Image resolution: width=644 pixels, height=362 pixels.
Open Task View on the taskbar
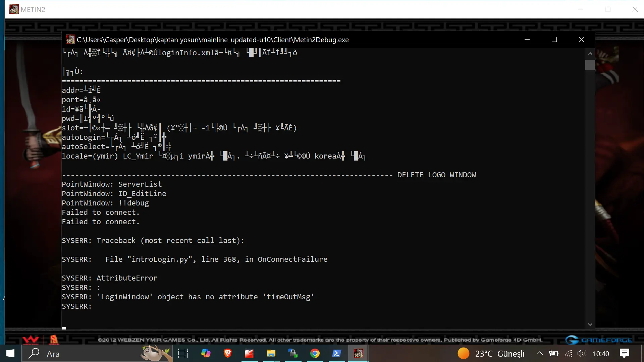pos(183,354)
